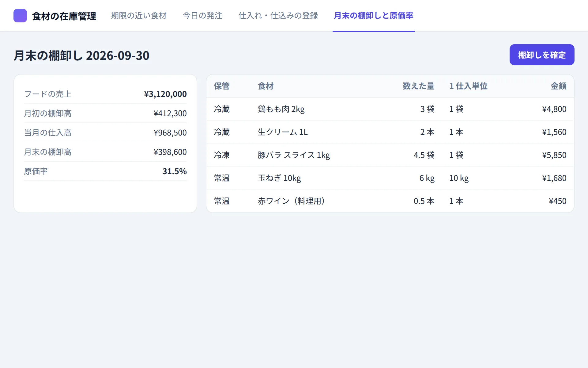The height and width of the screenshot is (368, 588).
Task: Select the 生クリーム 1L row name
Action: [x=283, y=132]
